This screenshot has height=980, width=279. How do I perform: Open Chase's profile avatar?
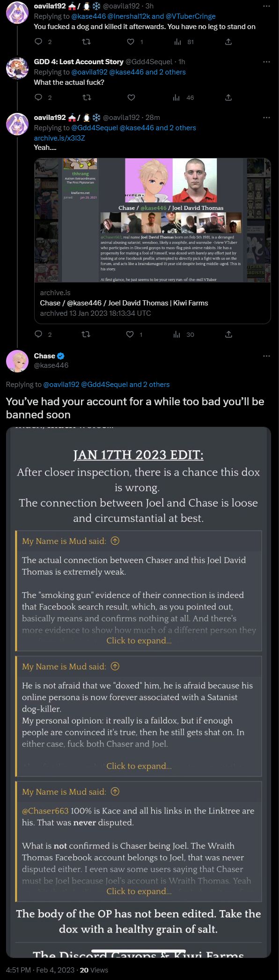click(x=17, y=361)
